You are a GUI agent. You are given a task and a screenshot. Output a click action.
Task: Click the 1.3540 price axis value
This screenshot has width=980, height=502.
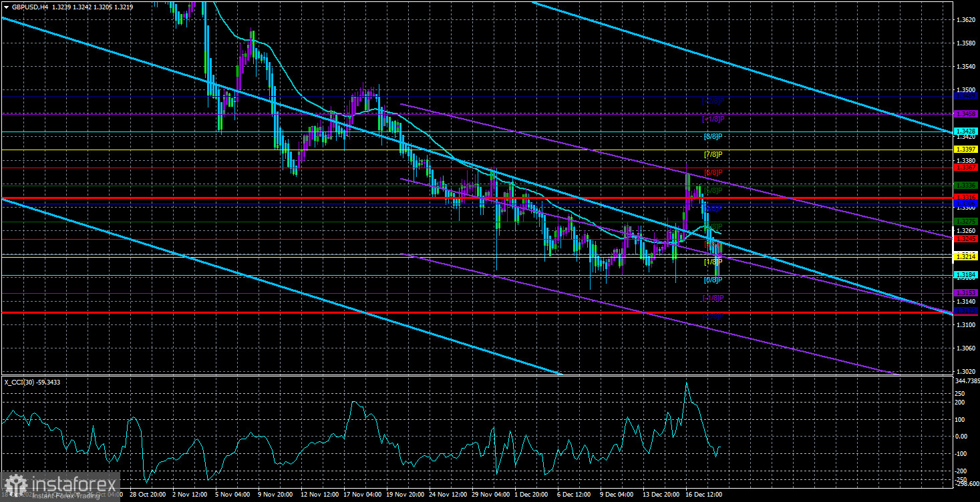coord(966,67)
